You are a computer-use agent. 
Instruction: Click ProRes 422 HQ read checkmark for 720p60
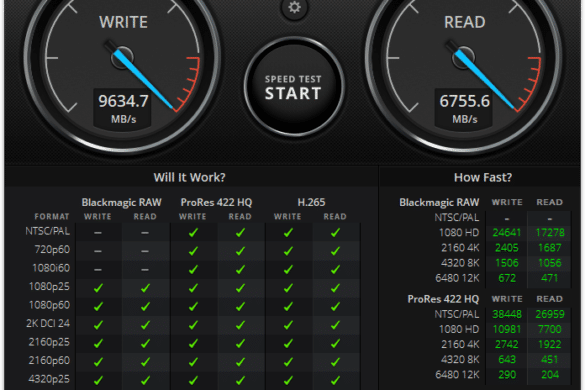click(x=240, y=251)
